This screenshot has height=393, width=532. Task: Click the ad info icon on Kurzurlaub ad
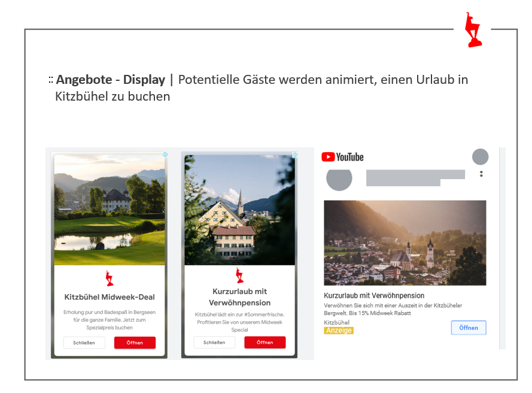[295, 155]
